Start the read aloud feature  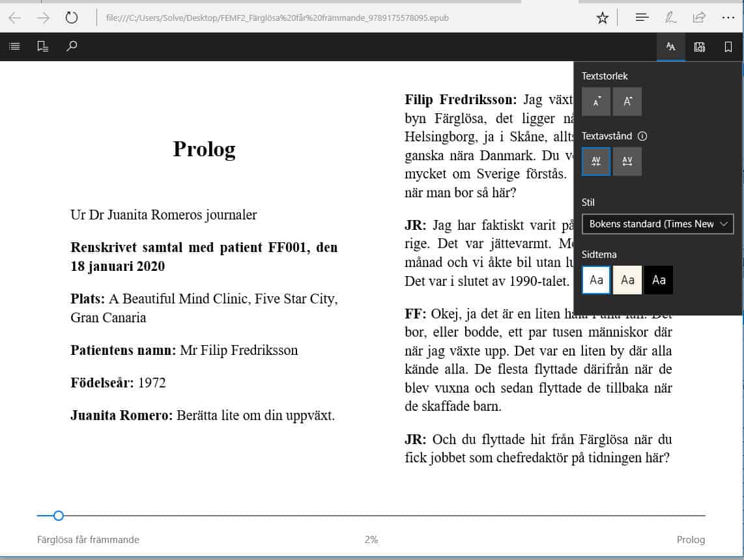(x=700, y=46)
